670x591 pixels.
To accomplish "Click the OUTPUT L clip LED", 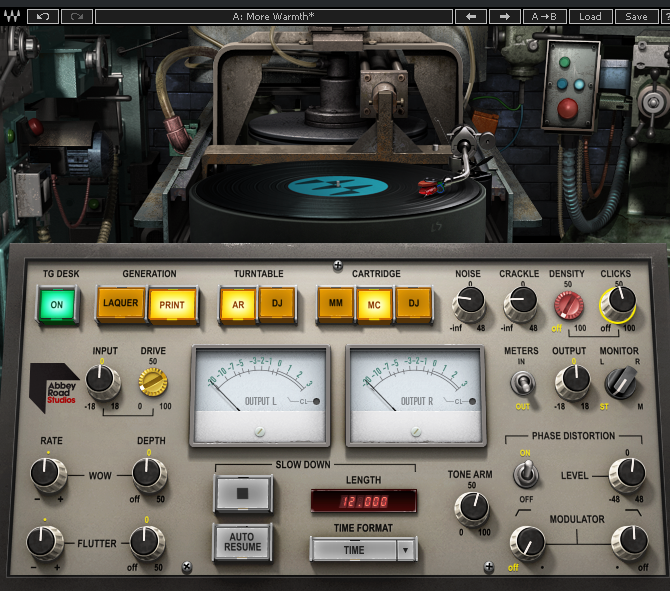I will 317,401.
